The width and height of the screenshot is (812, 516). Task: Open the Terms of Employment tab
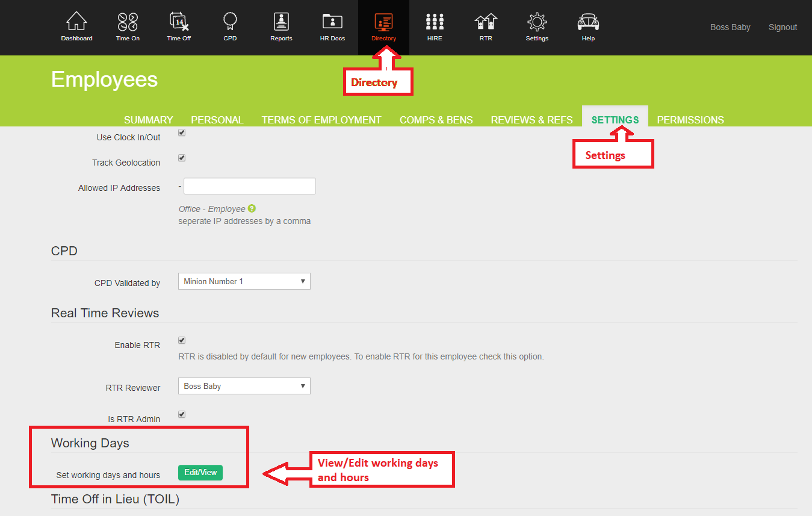pyautogui.click(x=321, y=120)
